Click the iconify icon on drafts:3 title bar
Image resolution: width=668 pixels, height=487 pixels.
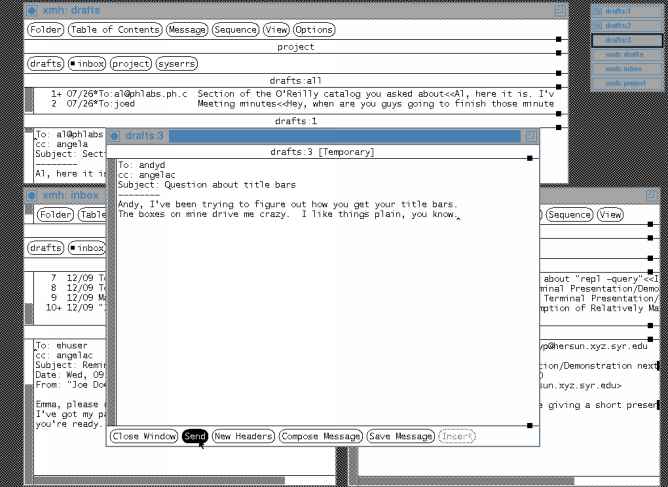(116, 135)
